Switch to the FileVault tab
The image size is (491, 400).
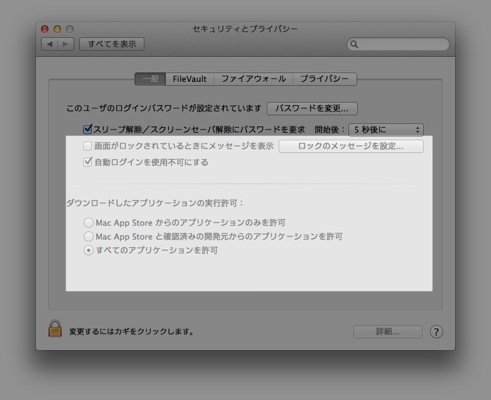point(189,79)
